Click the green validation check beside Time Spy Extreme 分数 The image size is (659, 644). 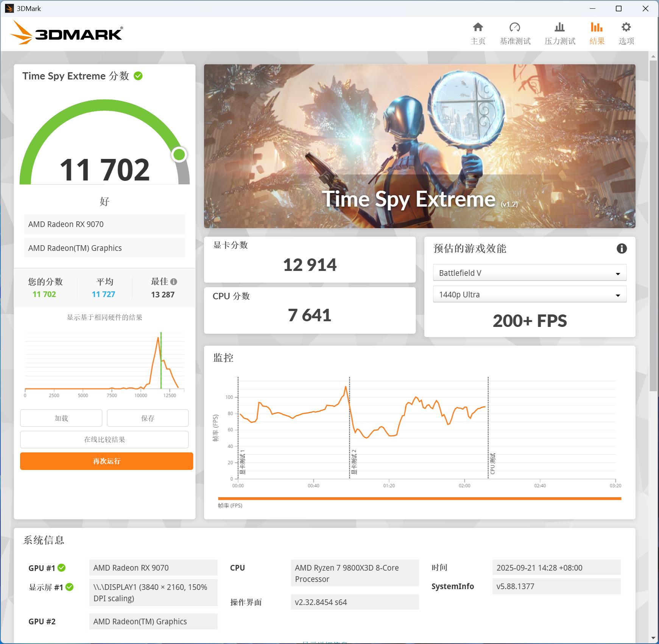tap(138, 76)
